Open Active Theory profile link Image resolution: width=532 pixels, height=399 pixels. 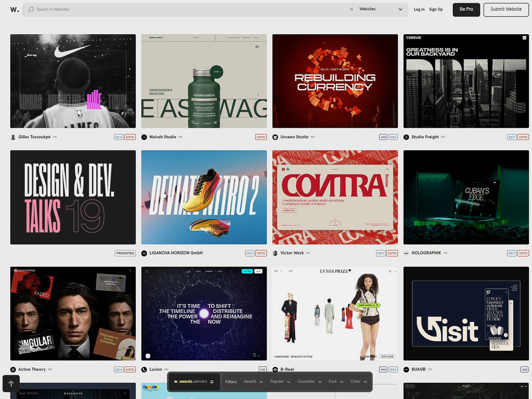coord(32,369)
